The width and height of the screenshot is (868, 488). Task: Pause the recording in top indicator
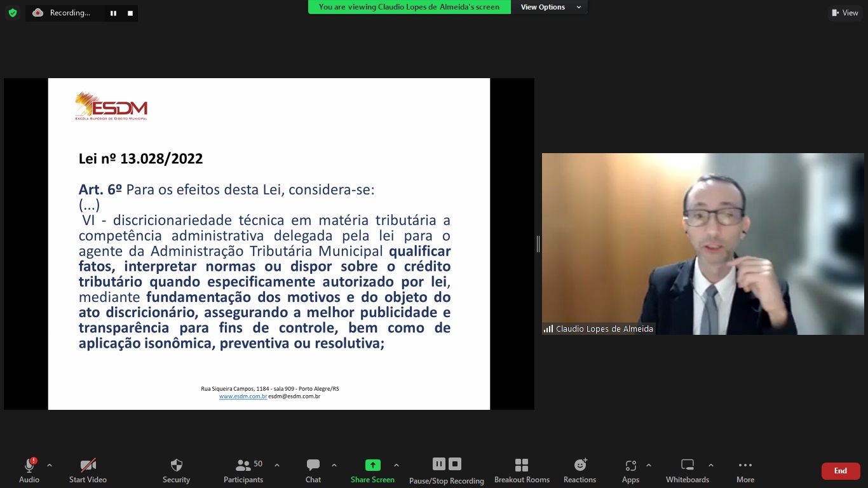(x=113, y=13)
